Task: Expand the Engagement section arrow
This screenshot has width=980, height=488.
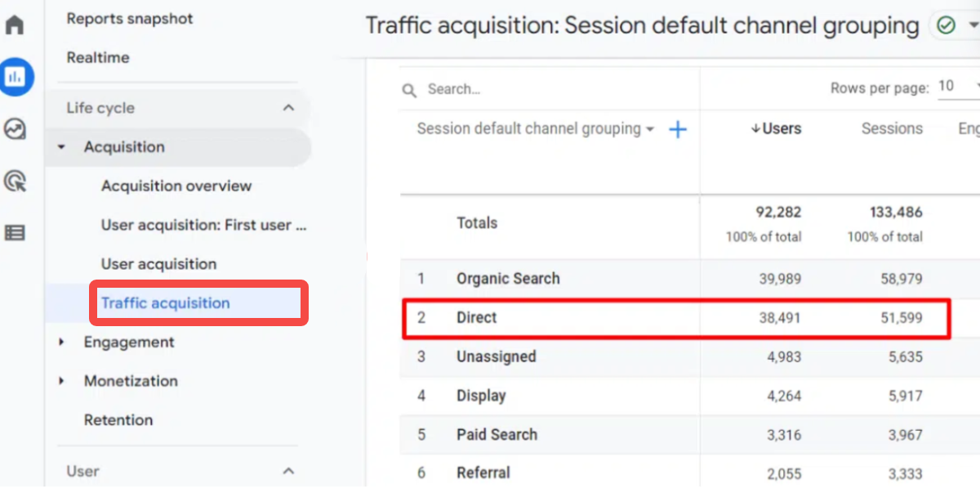Action: [61, 342]
